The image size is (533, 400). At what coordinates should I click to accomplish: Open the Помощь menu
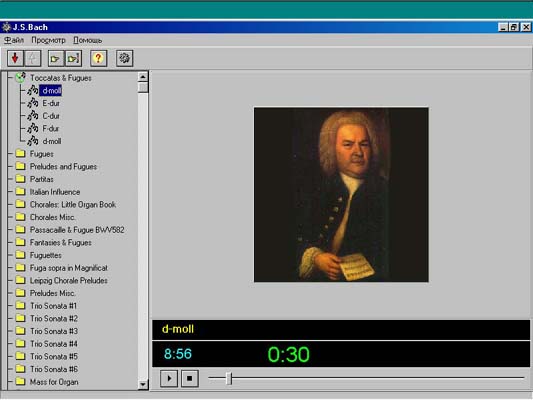click(88, 40)
